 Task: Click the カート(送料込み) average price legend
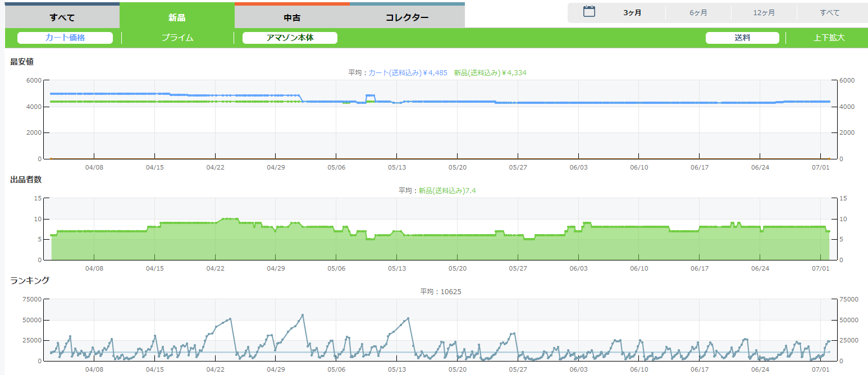click(x=408, y=73)
